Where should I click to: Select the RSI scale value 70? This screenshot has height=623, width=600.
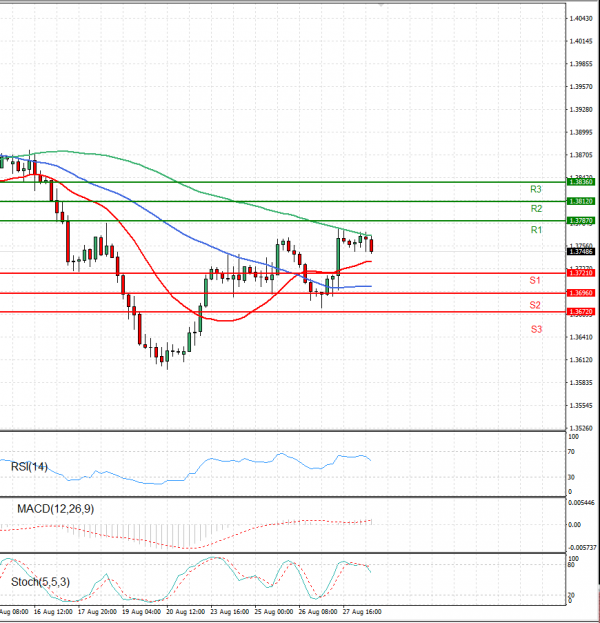(571, 452)
